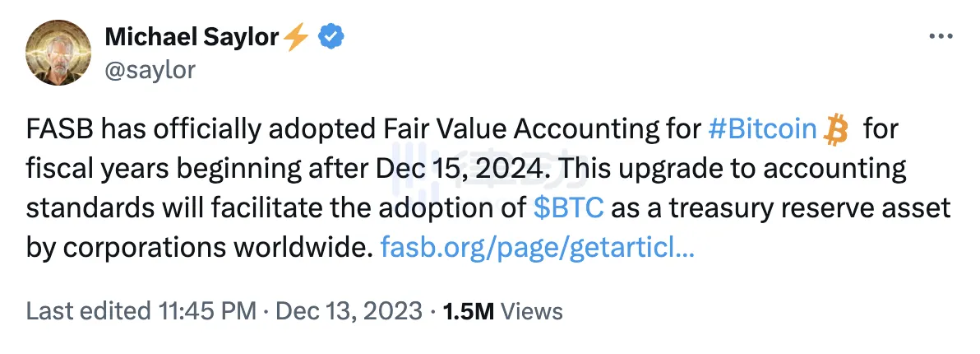Open the Michael Saylor display name
This screenshot has height=354, width=980.
[192, 36]
